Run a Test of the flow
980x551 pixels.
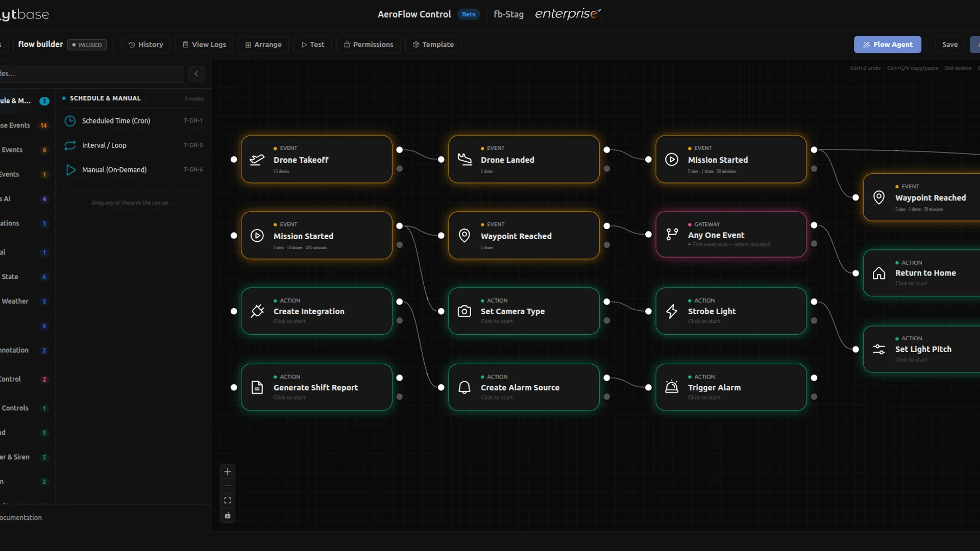point(313,45)
